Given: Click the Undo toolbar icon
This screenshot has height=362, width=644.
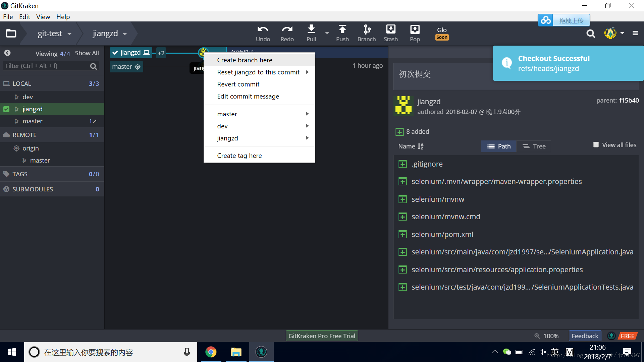Looking at the screenshot, I should 263,33.
